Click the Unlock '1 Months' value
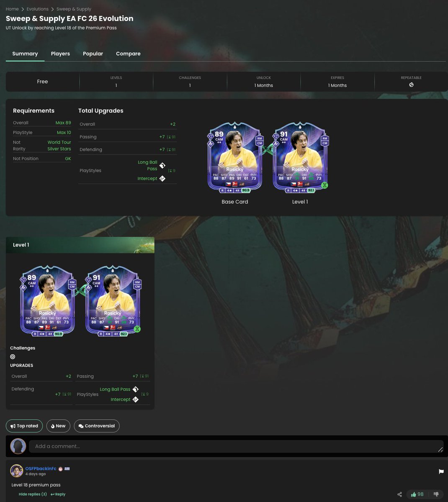Image resolution: width=448 pixels, height=502 pixels. [x=264, y=85]
